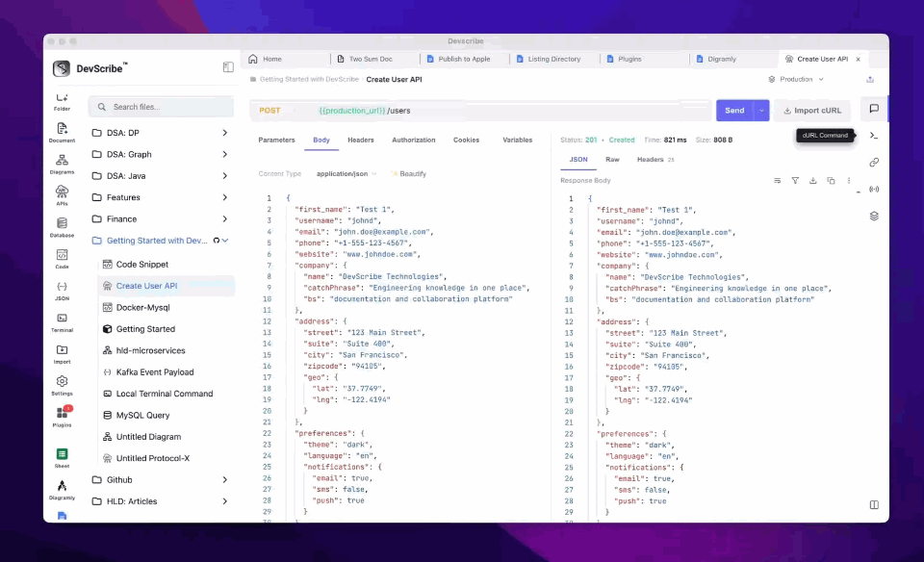Click the layers stack icon on right rail
This screenshot has width=924, height=562.
[x=874, y=217]
